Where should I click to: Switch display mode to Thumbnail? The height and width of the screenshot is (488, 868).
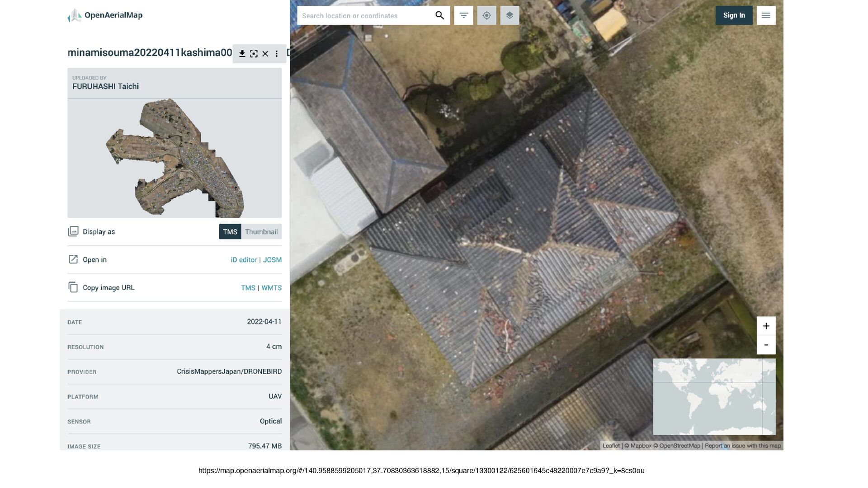click(261, 232)
